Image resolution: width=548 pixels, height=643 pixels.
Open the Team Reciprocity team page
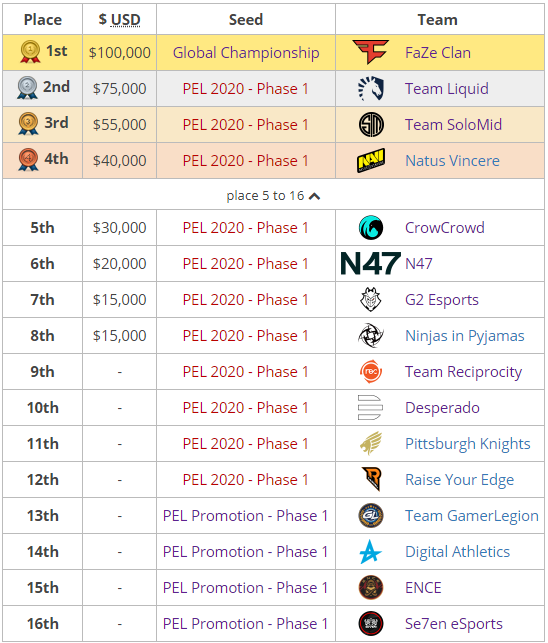pyautogui.click(x=464, y=372)
